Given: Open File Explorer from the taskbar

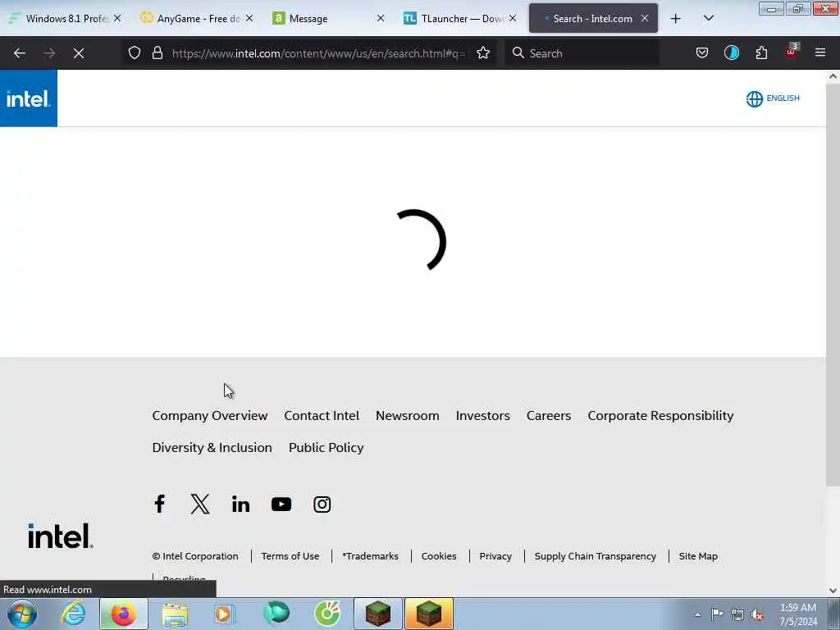Looking at the screenshot, I should coord(175,614).
